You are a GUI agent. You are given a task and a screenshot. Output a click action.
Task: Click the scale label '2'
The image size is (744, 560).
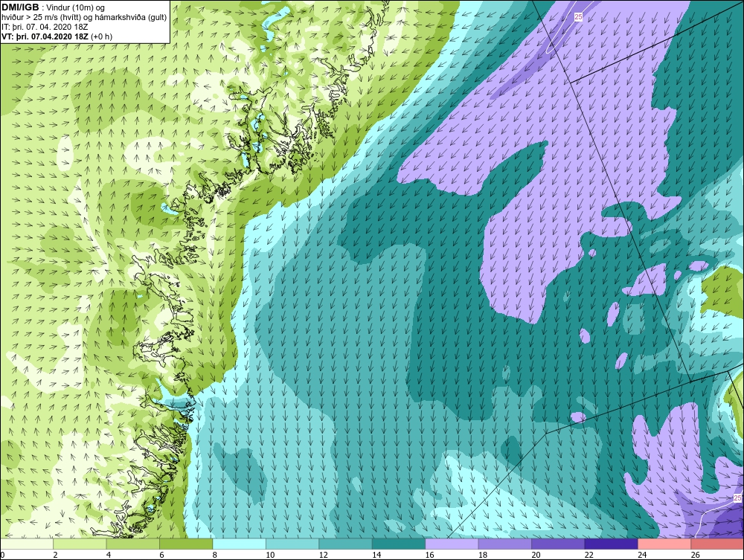[x=56, y=555]
